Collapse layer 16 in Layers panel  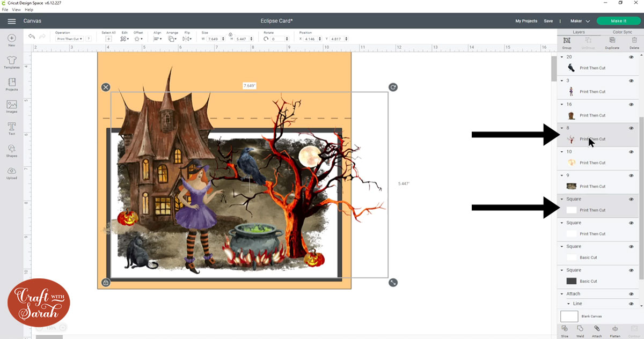562,104
